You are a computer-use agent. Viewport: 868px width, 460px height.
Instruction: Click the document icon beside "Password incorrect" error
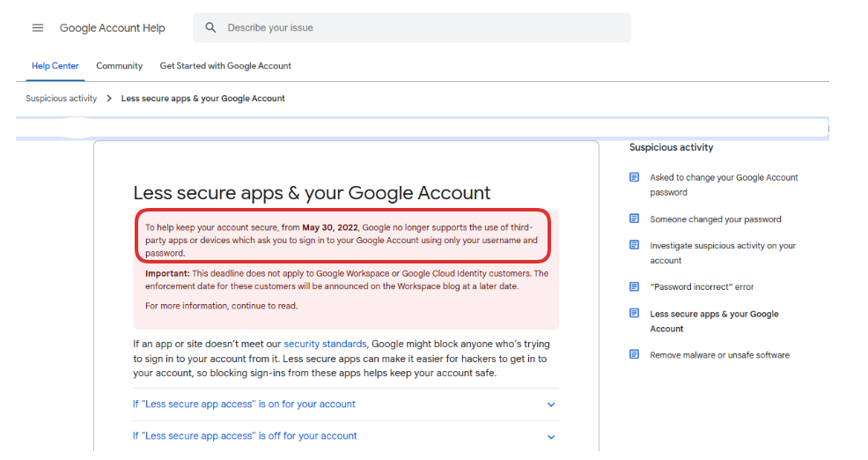pos(634,286)
